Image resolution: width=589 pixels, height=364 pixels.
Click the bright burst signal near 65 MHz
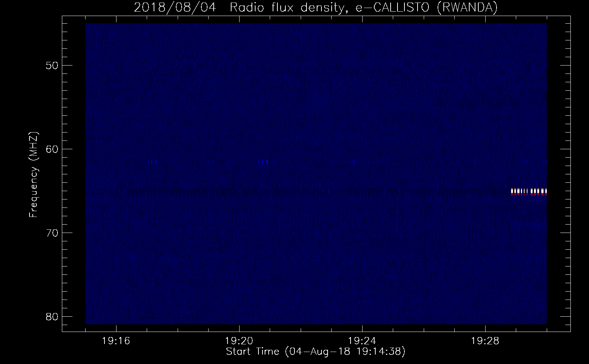coord(529,191)
